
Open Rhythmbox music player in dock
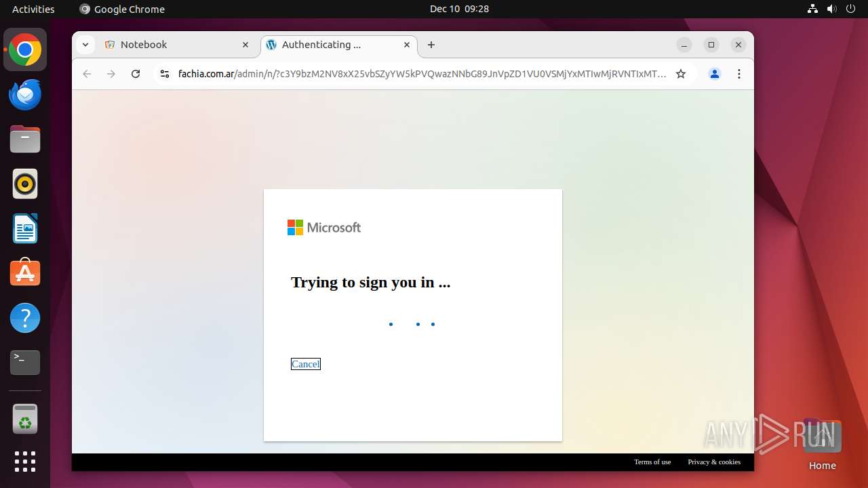[25, 184]
